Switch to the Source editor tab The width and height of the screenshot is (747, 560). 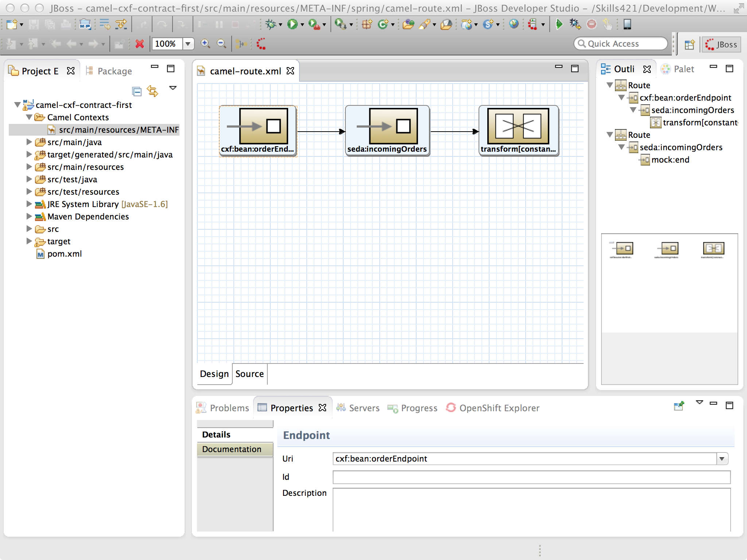point(249,374)
